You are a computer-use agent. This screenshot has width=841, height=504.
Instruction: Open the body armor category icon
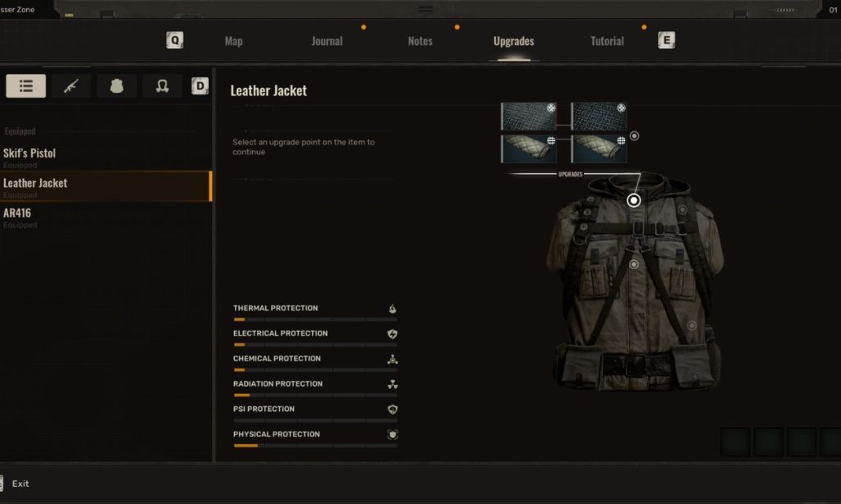[116, 85]
